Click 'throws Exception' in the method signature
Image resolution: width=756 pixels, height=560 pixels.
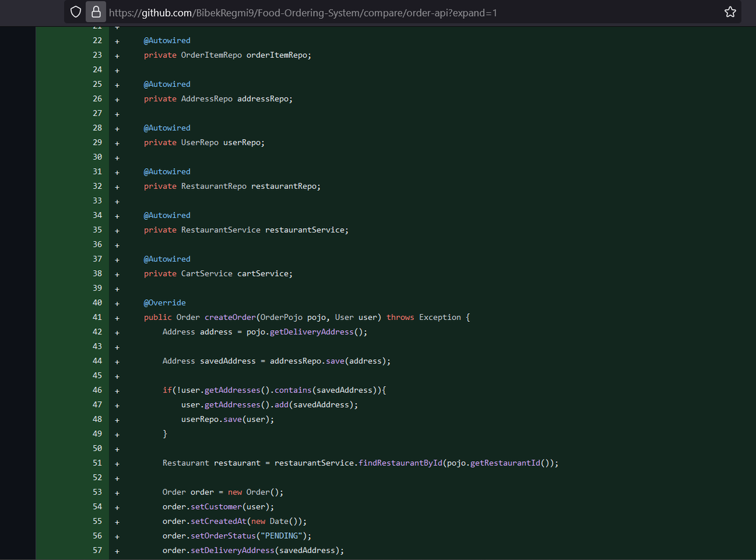(x=424, y=317)
